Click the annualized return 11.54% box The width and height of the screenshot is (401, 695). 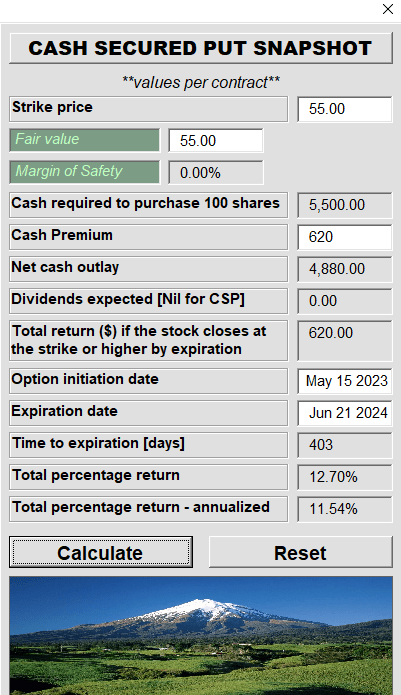(345, 508)
